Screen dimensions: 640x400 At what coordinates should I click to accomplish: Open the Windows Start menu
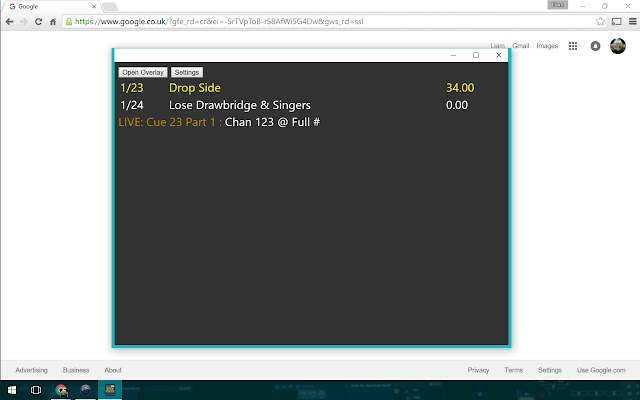(x=12, y=390)
